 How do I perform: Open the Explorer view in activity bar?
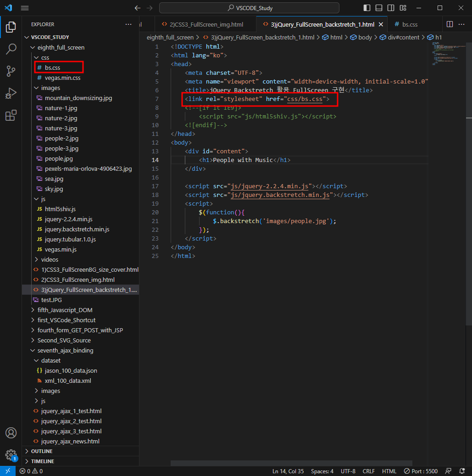click(11, 27)
